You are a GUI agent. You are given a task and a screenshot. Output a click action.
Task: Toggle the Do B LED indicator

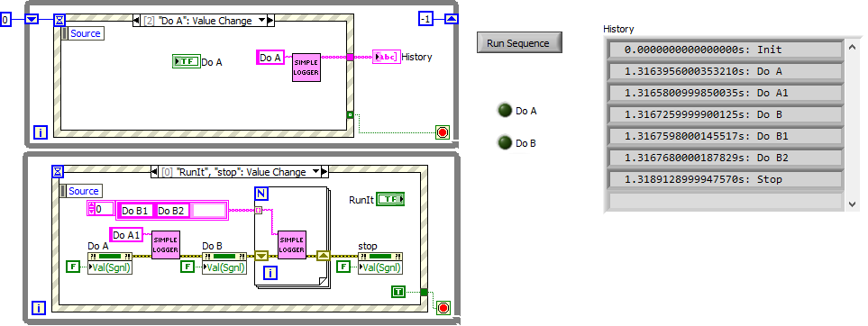(x=504, y=143)
